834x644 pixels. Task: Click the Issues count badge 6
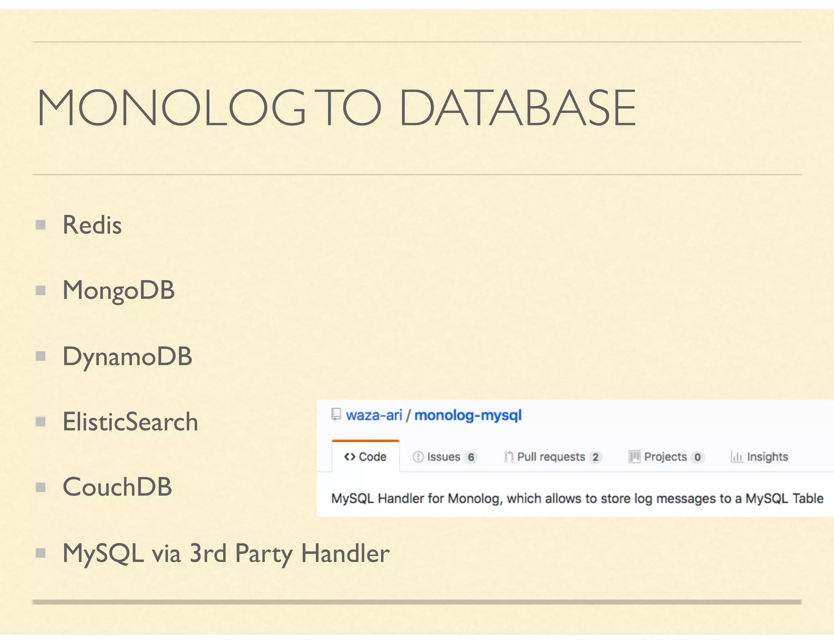coord(471,457)
